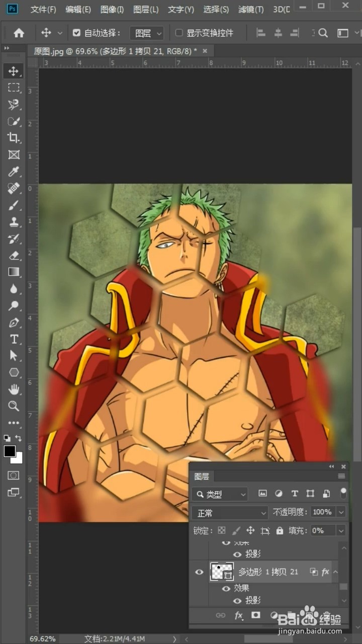Collapse effects of 多边形 1 拷贝 21
Screen dimensions: 362x644
pos(335,572)
